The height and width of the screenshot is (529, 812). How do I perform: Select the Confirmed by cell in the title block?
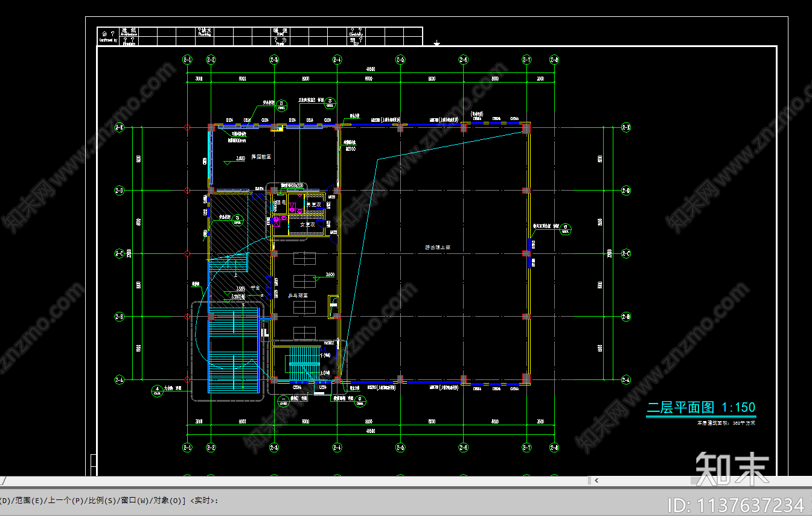click(109, 36)
